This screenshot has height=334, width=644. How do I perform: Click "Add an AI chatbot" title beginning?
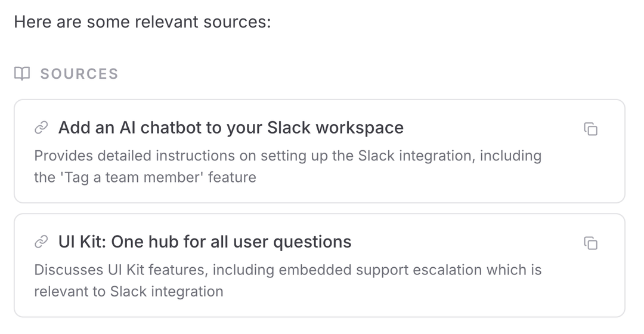click(123, 128)
